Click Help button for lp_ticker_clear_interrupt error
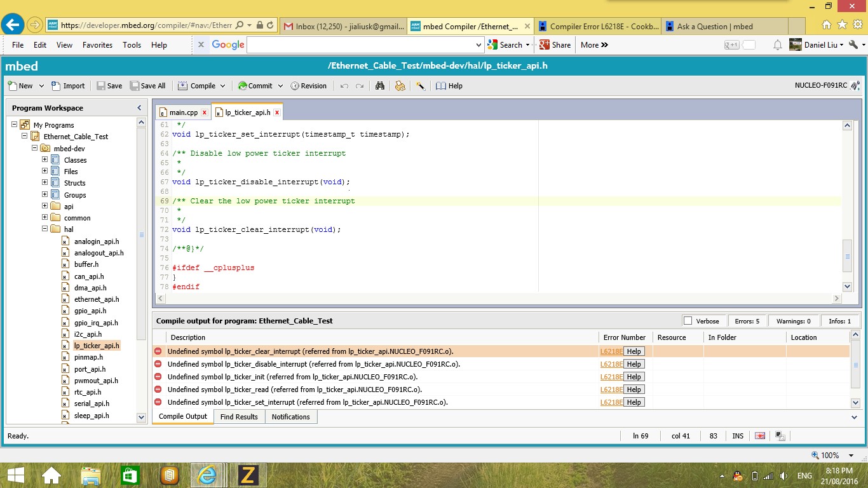 point(634,351)
